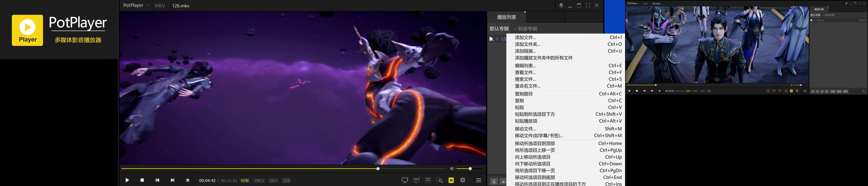Choose 添加文件... from the context menu
Image resolution: width=868 pixels, height=186 pixels.
[566, 37]
